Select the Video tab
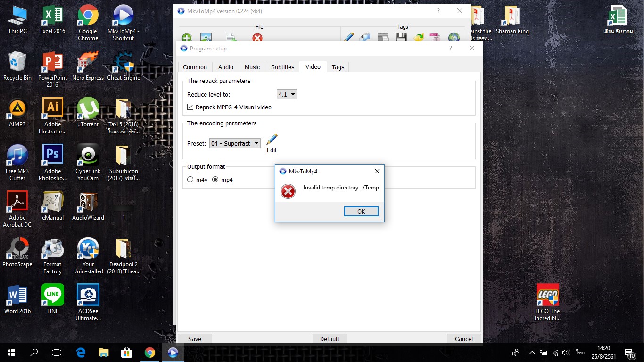Image resolution: width=644 pixels, height=362 pixels. [313, 66]
